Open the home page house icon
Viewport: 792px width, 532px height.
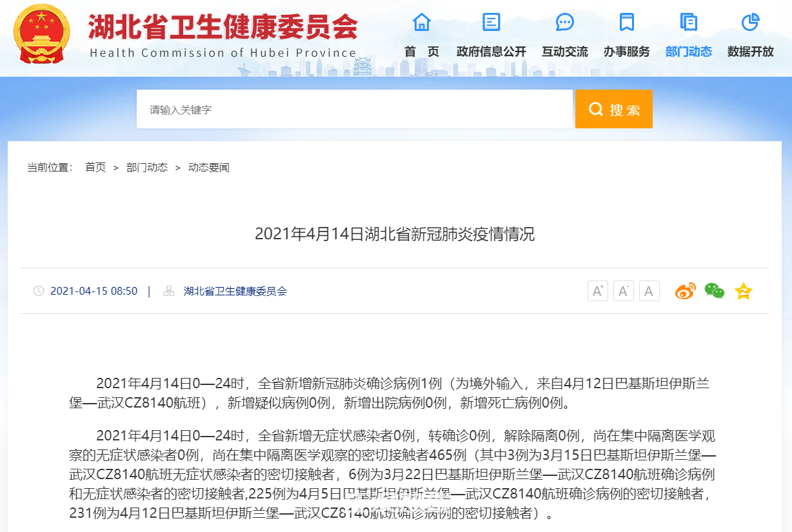[422, 22]
